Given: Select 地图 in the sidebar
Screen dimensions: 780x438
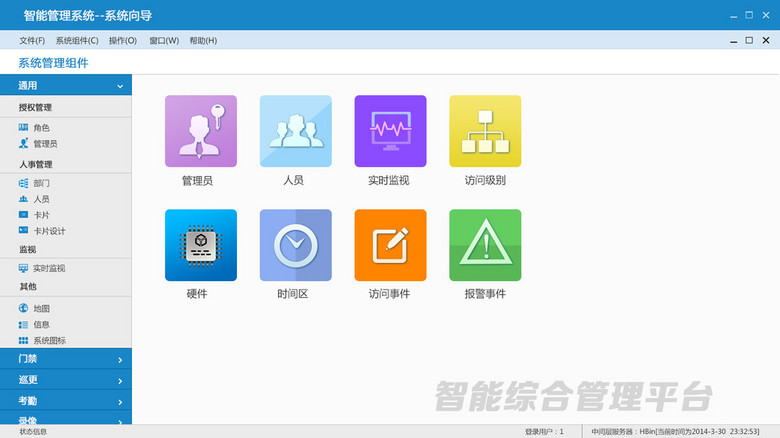Looking at the screenshot, I should pos(40,309).
